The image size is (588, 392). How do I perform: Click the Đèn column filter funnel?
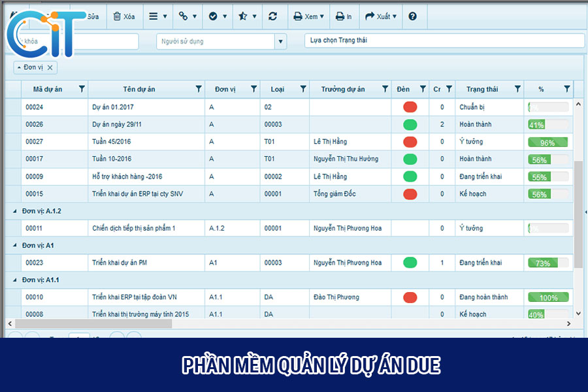point(423,89)
